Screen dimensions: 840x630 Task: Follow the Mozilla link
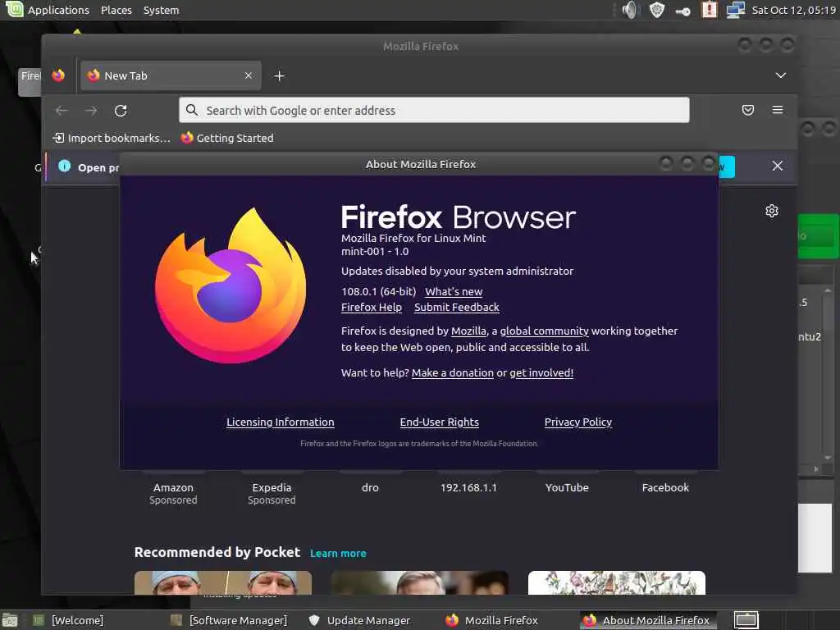click(468, 331)
